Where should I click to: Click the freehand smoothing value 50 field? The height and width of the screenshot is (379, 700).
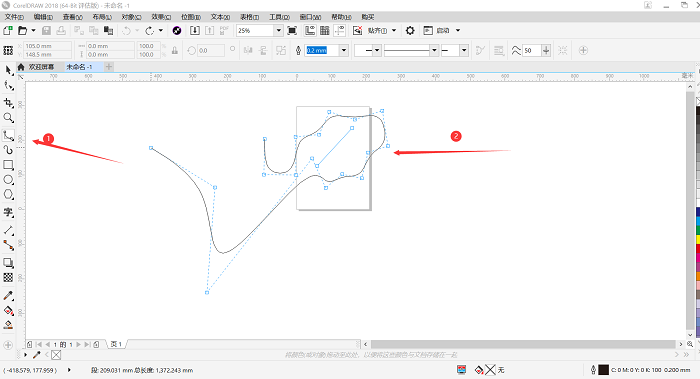(x=532, y=50)
